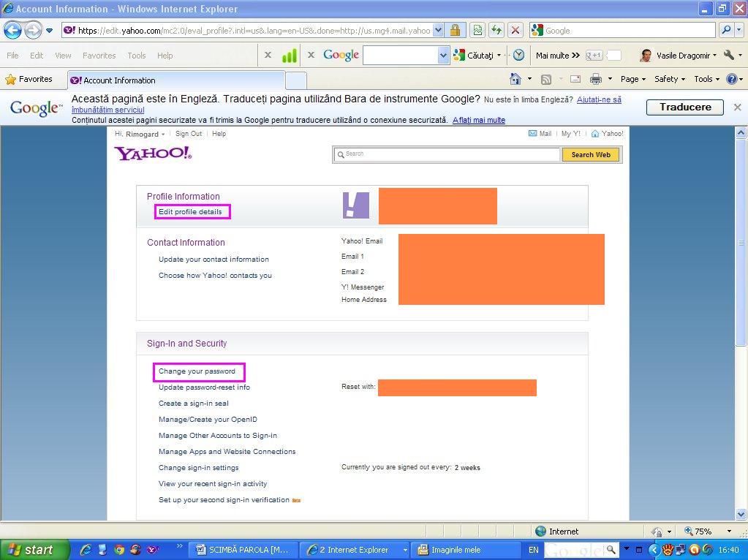Open the Help menu
748x560 pixels.
[165, 56]
